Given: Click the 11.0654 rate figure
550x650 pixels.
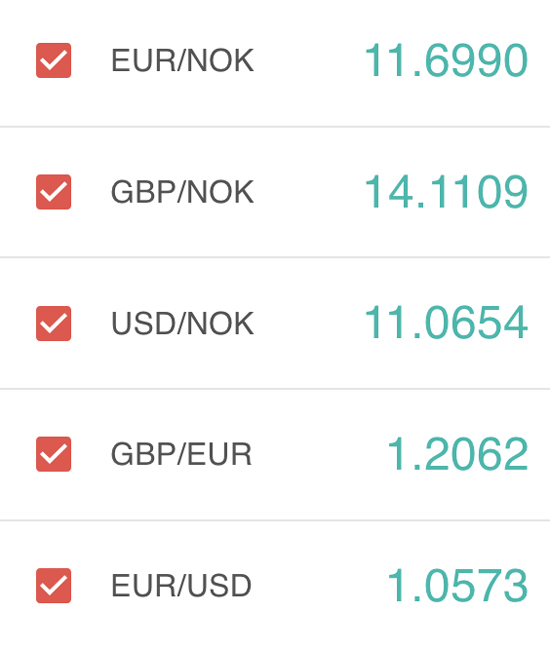Looking at the screenshot, I should coord(446,323).
